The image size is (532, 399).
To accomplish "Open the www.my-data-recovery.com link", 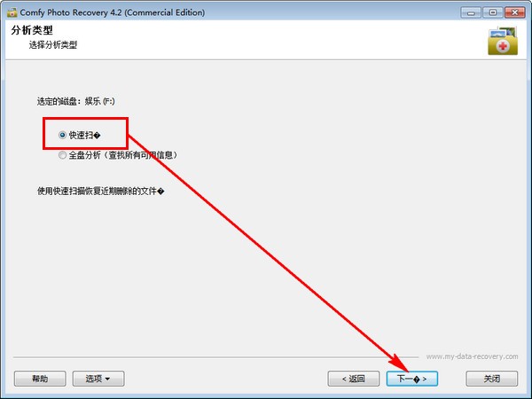I will click(472, 356).
